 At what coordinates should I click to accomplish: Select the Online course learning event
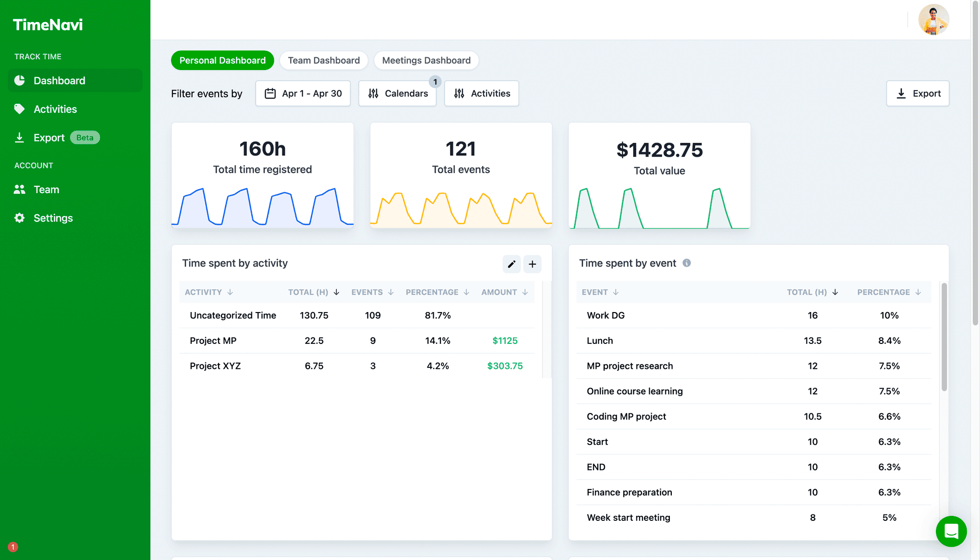[x=754, y=391]
